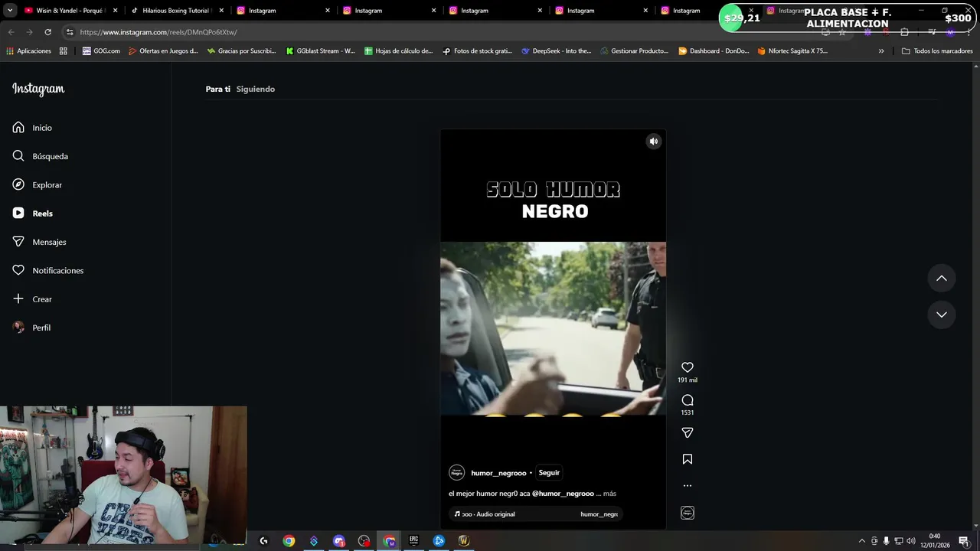Viewport: 980px width, 551px height.
Task: Go to the previous reel up arrow
Action: coord(942,278)
